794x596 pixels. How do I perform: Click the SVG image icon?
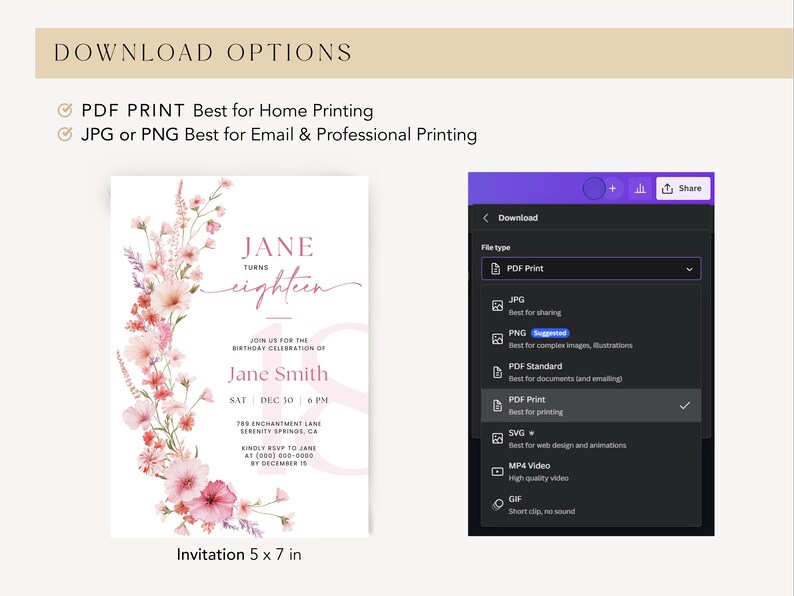(497, 439)
